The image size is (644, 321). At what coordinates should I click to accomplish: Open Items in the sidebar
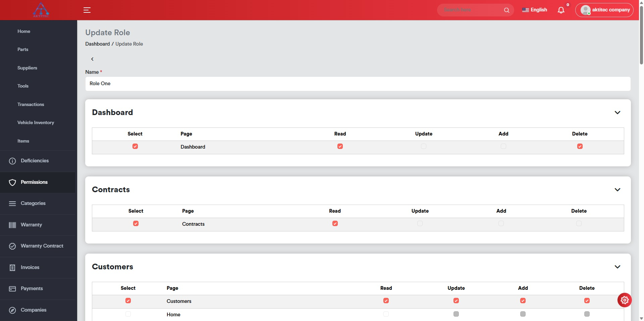[x=23, y=141]
